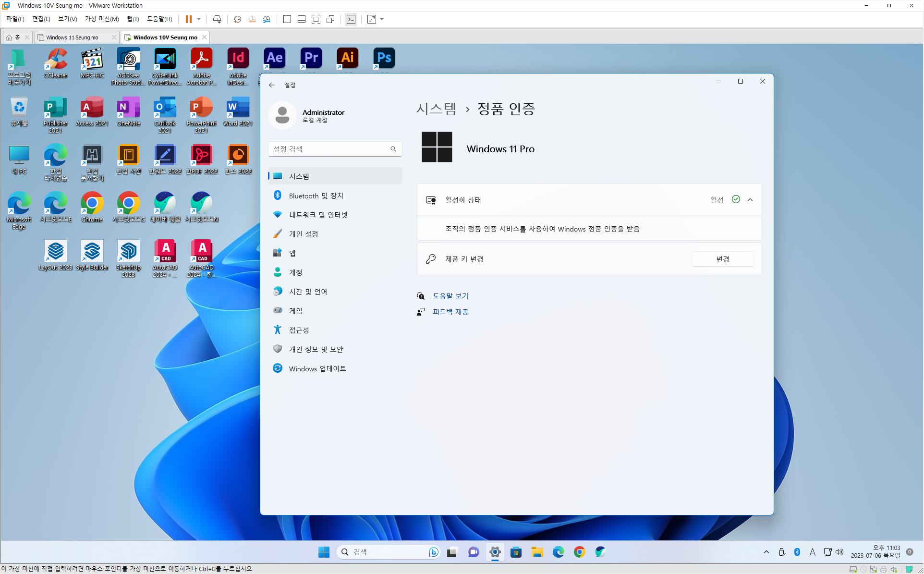Open the 가상 머신(M) menu
Screen dimensions: 924x574
[102, 19]
